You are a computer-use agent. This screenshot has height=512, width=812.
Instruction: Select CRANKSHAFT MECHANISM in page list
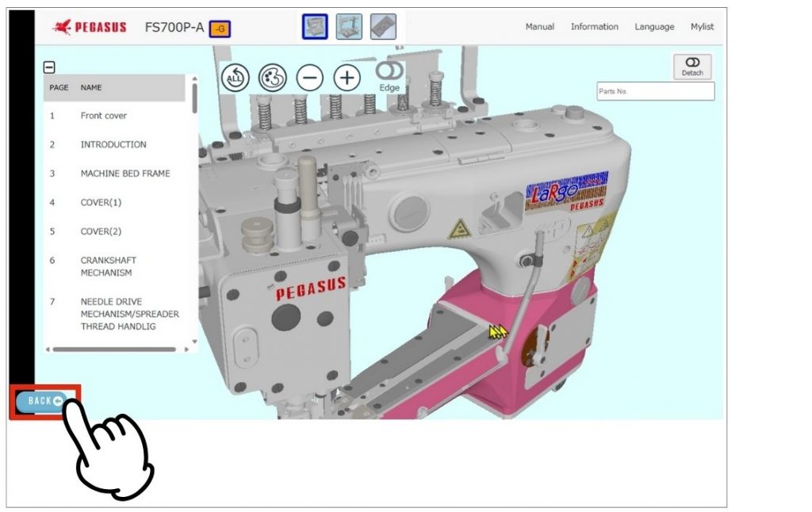coord(108,266)
